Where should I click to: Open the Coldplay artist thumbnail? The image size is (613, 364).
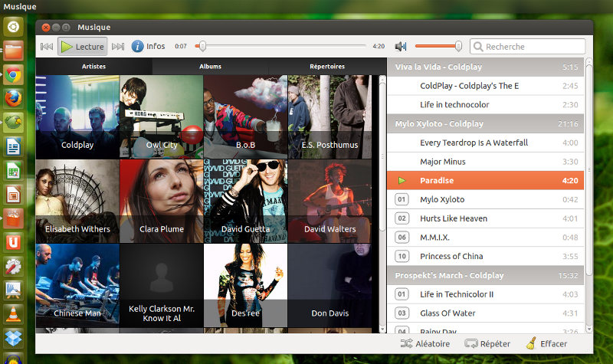click(x=77, y=116)
